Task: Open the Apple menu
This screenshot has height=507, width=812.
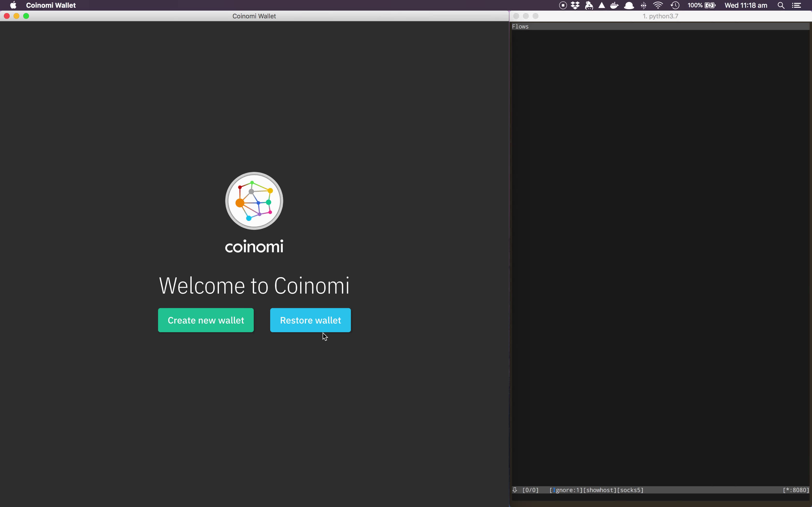Action: (x=13, y=5)
